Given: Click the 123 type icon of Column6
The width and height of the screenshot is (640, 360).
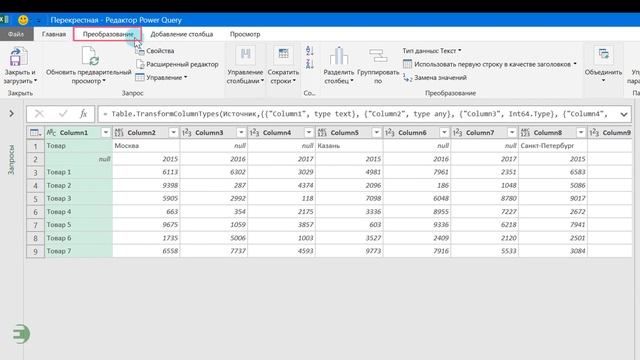Looking at the screenshot, I should pos(390,132).
